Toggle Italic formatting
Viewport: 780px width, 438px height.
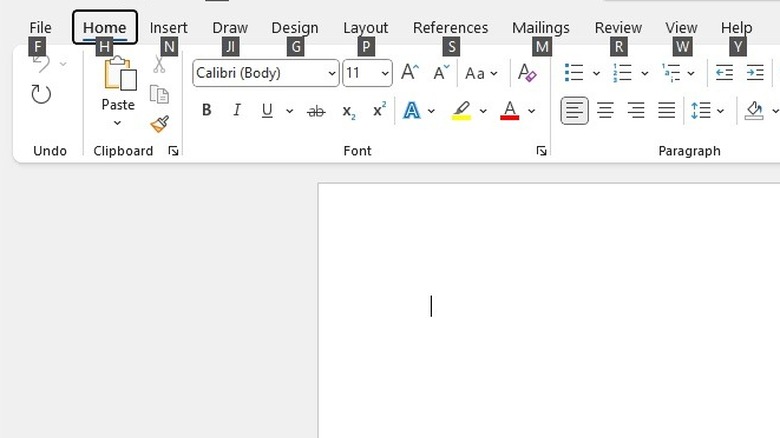click(x=237, y=111)
